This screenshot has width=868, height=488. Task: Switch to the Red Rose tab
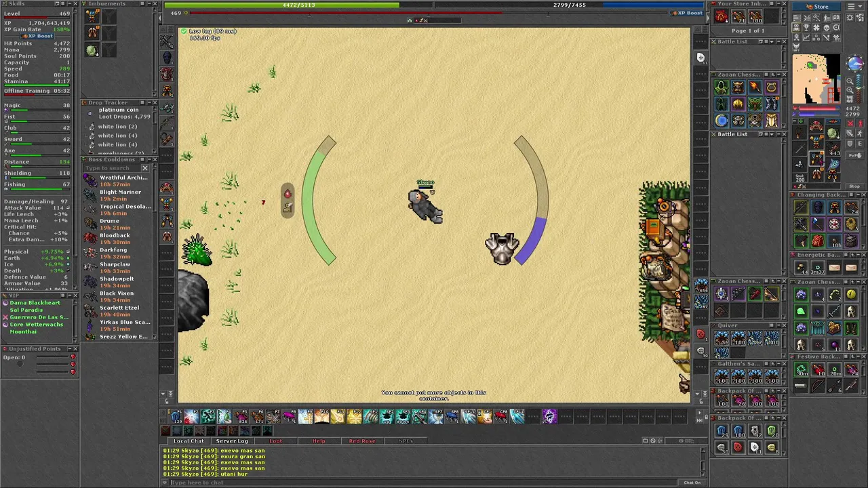pyautogui.click(x=362, y=441)
